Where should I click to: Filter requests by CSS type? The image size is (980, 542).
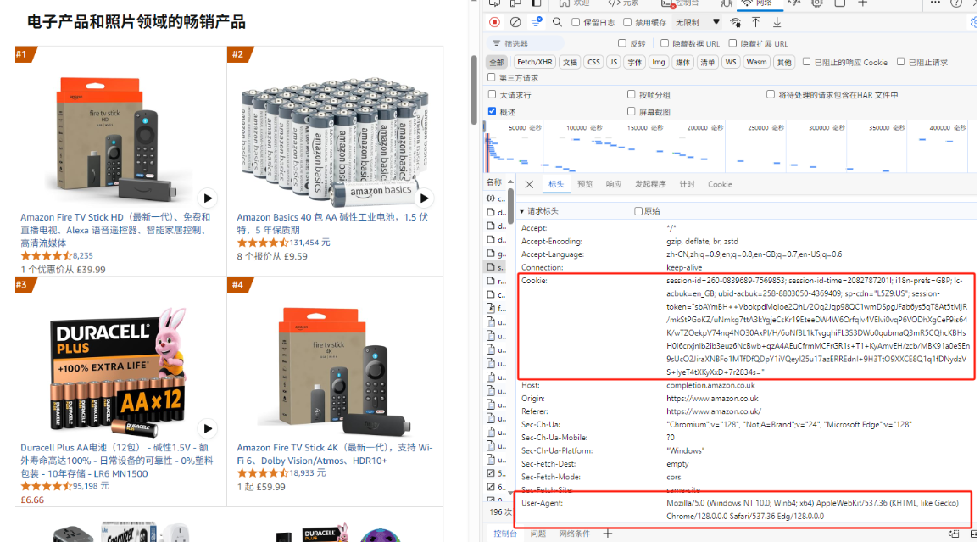point(593,62)
